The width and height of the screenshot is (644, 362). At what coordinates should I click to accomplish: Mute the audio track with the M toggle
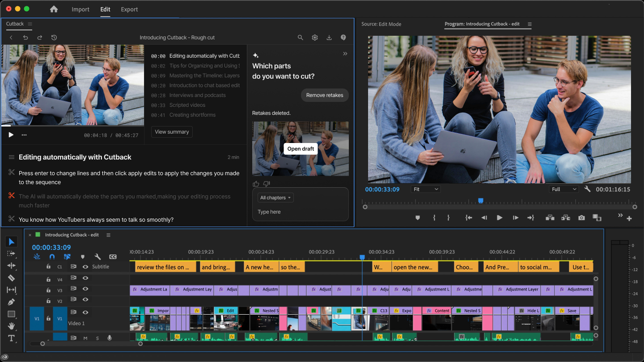85,338
